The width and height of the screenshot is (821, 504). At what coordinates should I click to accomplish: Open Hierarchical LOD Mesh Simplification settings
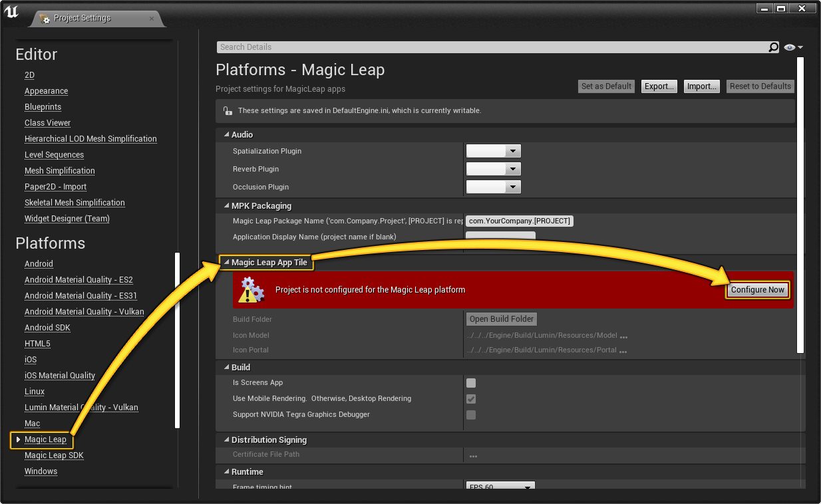(x=90, y=139)
